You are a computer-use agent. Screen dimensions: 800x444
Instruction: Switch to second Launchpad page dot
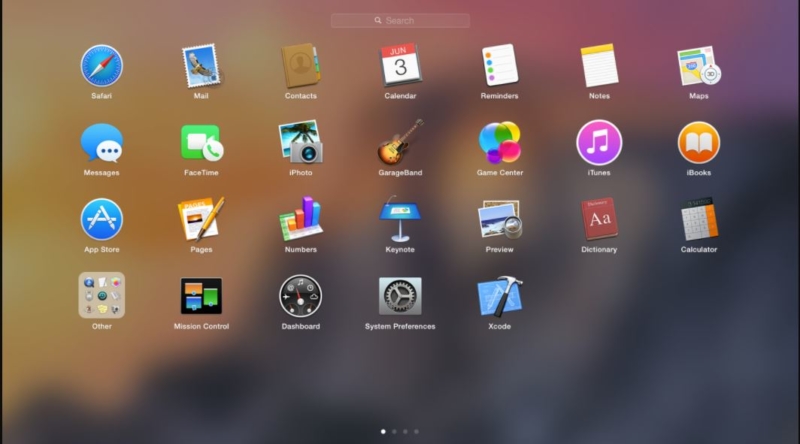pos(394,432)
